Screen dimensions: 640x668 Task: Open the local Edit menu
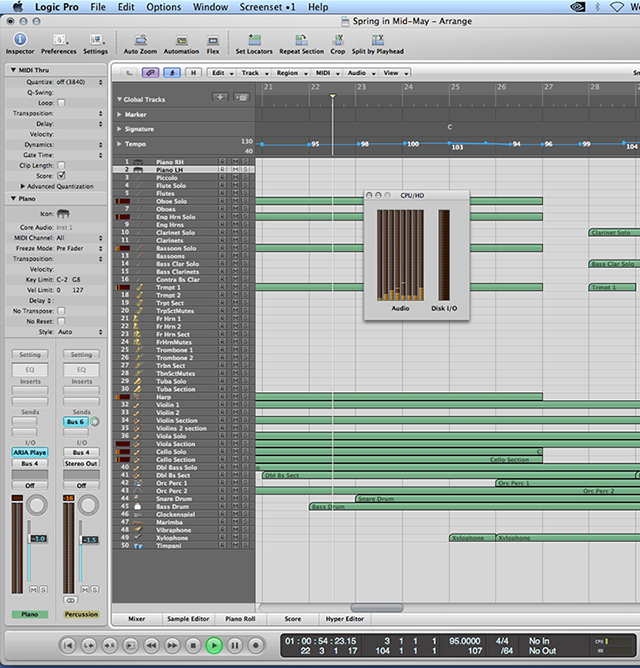click(223, 73)
